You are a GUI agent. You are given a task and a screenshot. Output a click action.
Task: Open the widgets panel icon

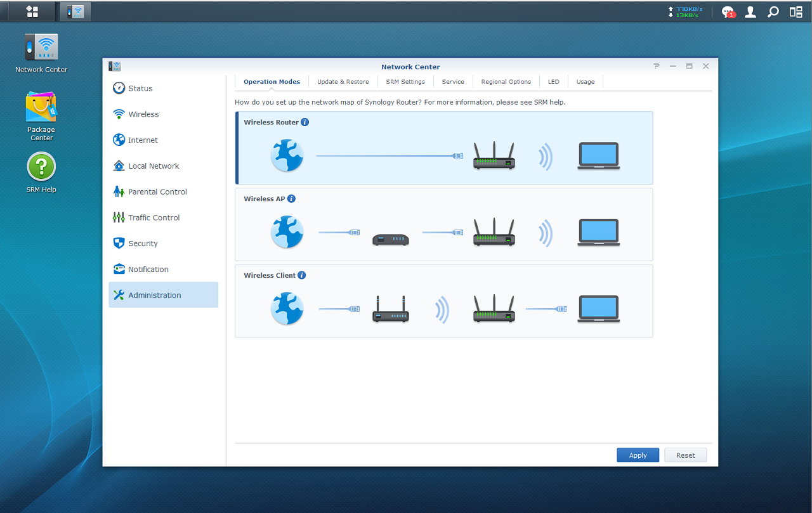click(x=796, y=12)
